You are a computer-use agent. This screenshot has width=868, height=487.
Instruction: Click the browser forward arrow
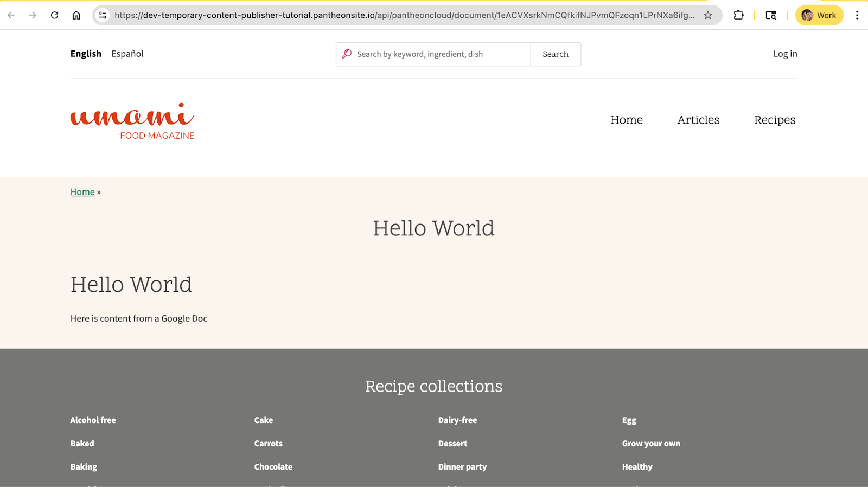(33, 15)
